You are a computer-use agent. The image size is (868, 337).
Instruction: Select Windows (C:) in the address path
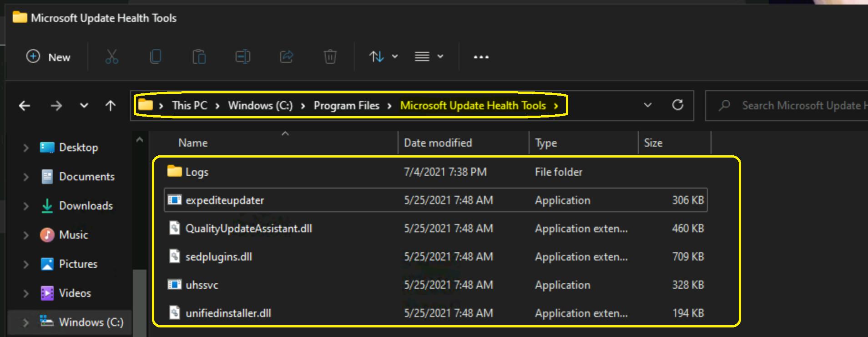pyautogui.click(x=260, y=106)
